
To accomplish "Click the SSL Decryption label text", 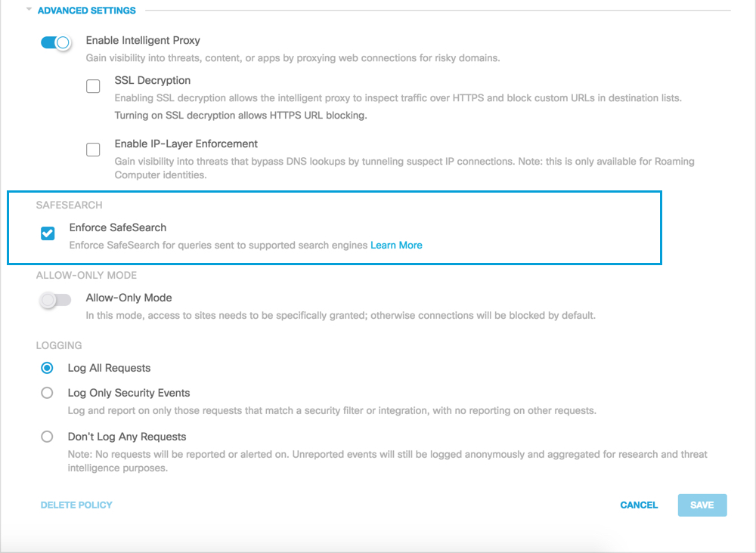I will click(x=153, y=80).
